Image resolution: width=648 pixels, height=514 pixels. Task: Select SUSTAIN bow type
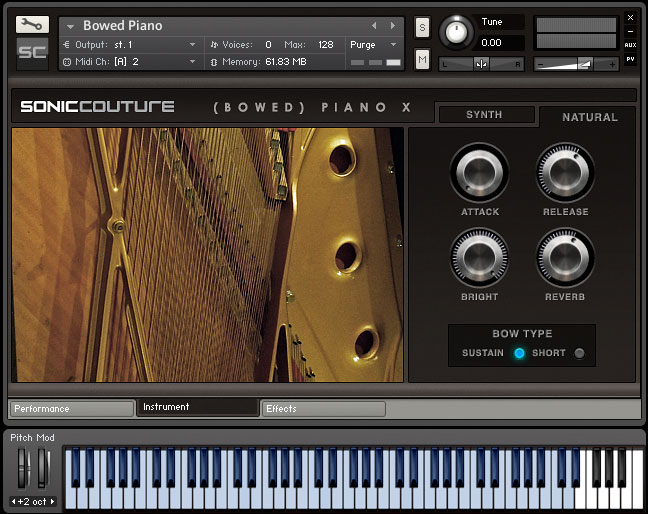(x=519, y=353)
